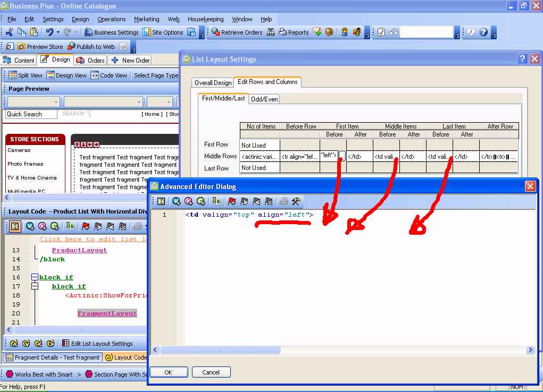Switch to Code View

click(x=109, y=75)
